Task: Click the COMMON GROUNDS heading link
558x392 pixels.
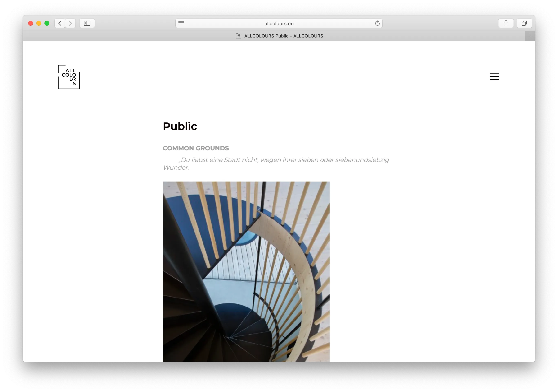Action: pos(196,148)
